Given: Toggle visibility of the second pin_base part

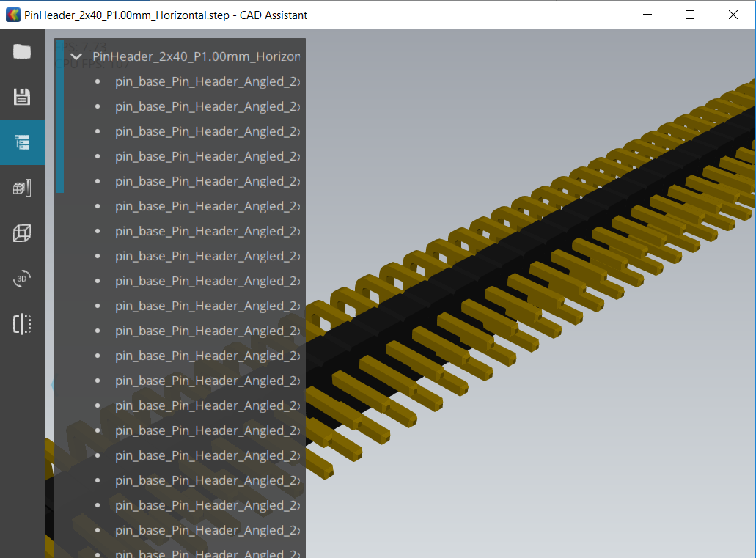Looking at the screenshot, I should pyautogui.click(x=96, y=106).
